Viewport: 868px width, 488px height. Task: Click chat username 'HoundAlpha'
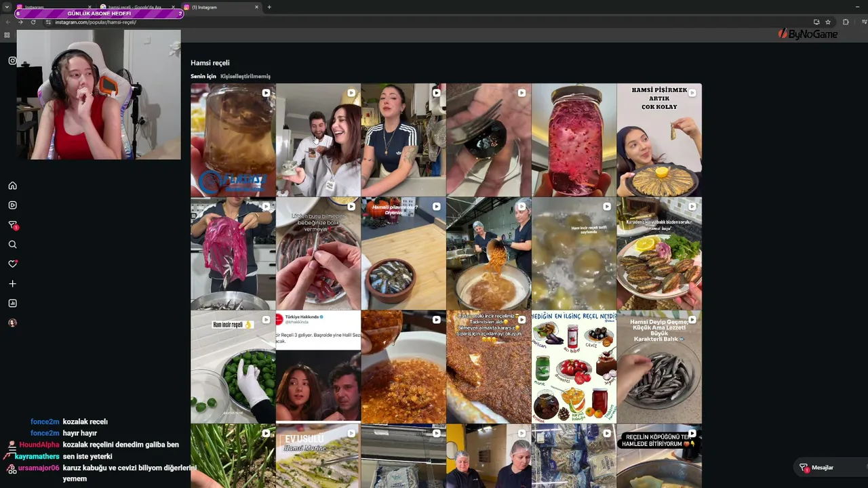point(39,445)
